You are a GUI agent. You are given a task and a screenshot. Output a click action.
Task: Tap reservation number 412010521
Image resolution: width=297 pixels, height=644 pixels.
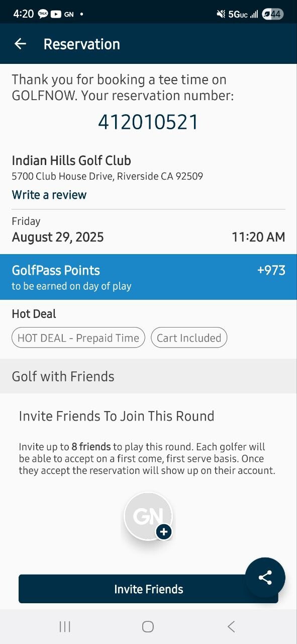coord(148,122)
